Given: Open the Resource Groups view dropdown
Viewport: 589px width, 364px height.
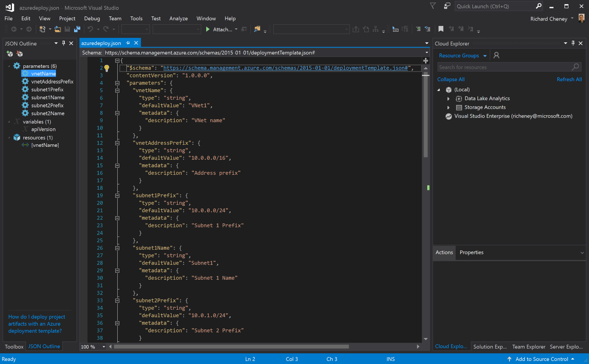Looking at the screenshot, I should point(485,56).
